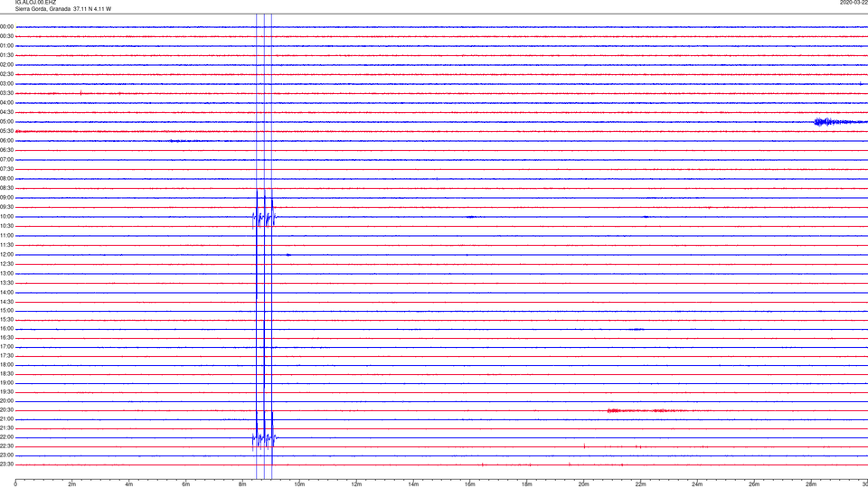868x488 pixels.
Task: Select the 17:00 trace time label
Action: (6, 347)
